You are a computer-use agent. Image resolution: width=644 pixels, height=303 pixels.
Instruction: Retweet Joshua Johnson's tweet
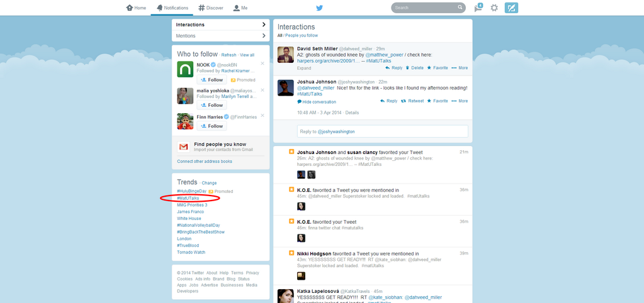412,101
